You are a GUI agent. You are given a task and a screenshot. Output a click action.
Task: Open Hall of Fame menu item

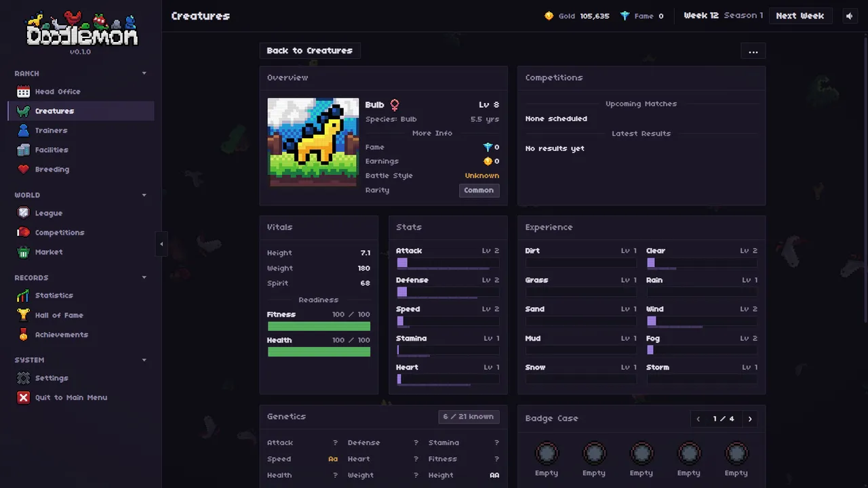click(81, 315)
